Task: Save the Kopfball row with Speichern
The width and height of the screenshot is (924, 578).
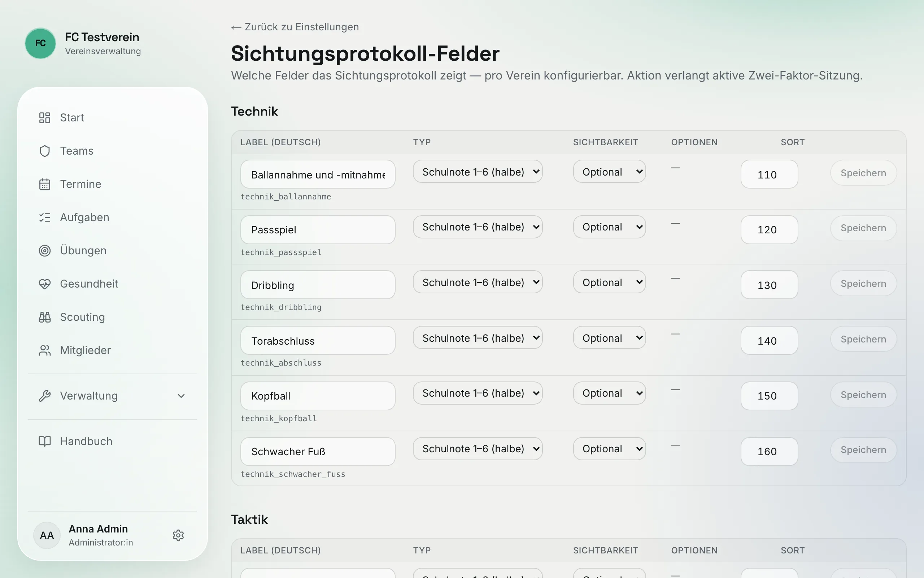Action: (863, 395)
